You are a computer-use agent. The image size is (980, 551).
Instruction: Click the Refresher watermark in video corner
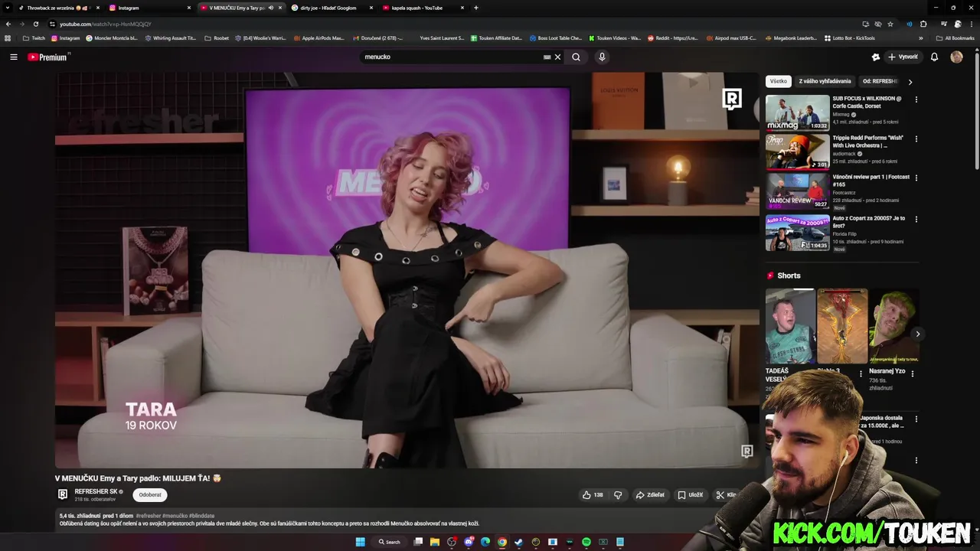click(746, 452)
